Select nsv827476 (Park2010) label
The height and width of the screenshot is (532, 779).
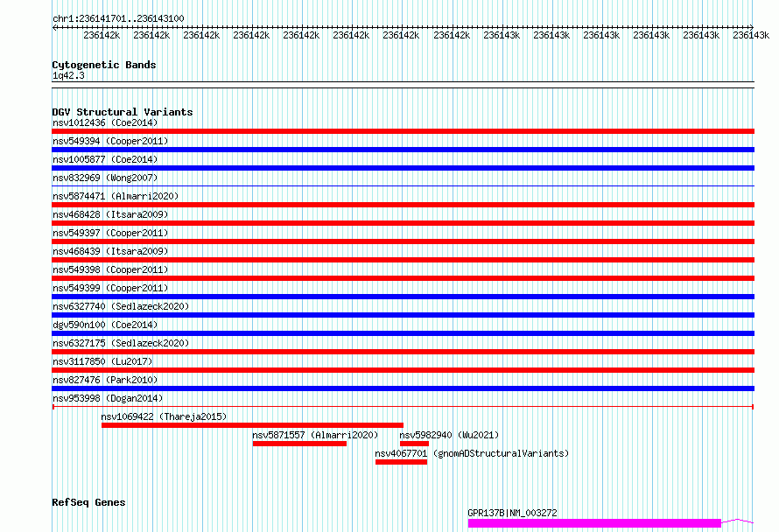[105, 380]
